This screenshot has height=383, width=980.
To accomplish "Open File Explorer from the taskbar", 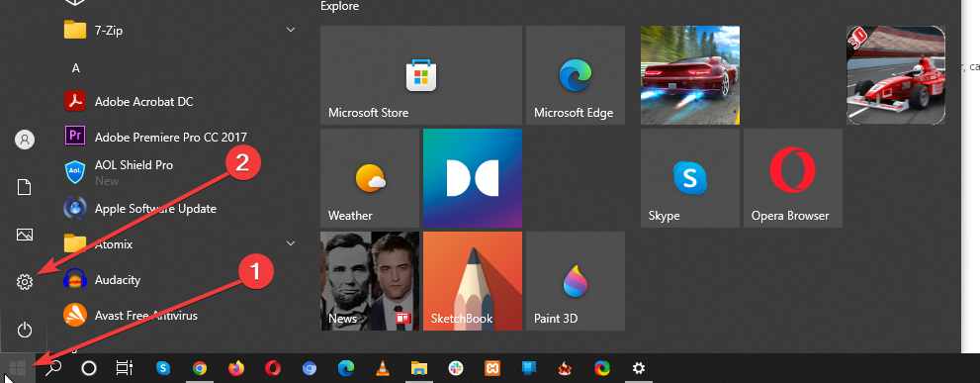I will (418, 368).
